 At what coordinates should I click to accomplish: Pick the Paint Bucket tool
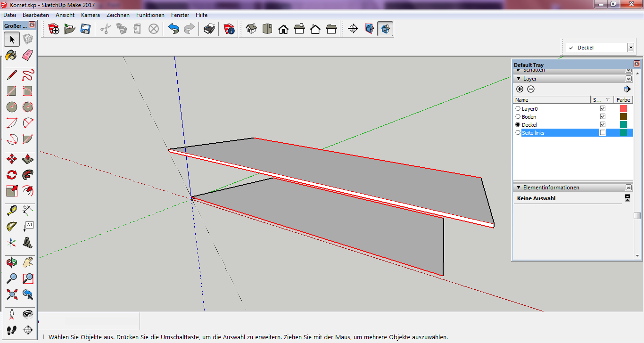pos(12,56)
